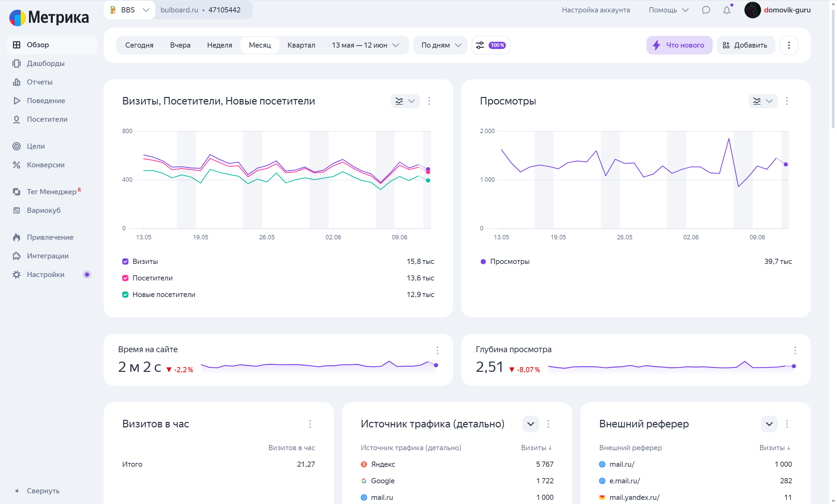Open the notifications bell icon
Viewport: 837px width, 504px height.
click(727, 10)
